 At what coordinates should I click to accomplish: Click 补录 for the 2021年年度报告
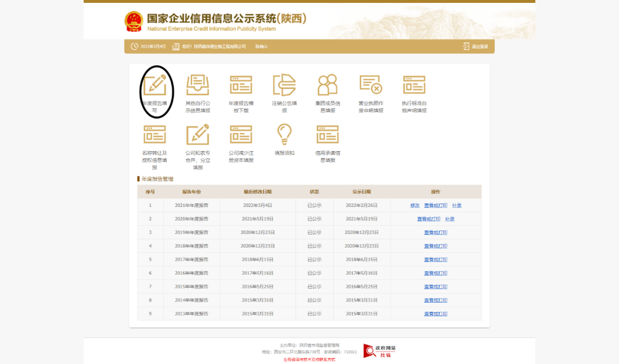(x=457, y=205)
